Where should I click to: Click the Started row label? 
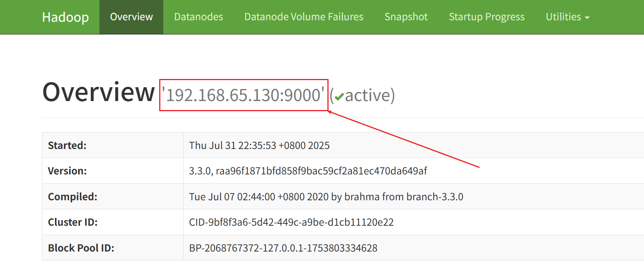coord(67,145)
